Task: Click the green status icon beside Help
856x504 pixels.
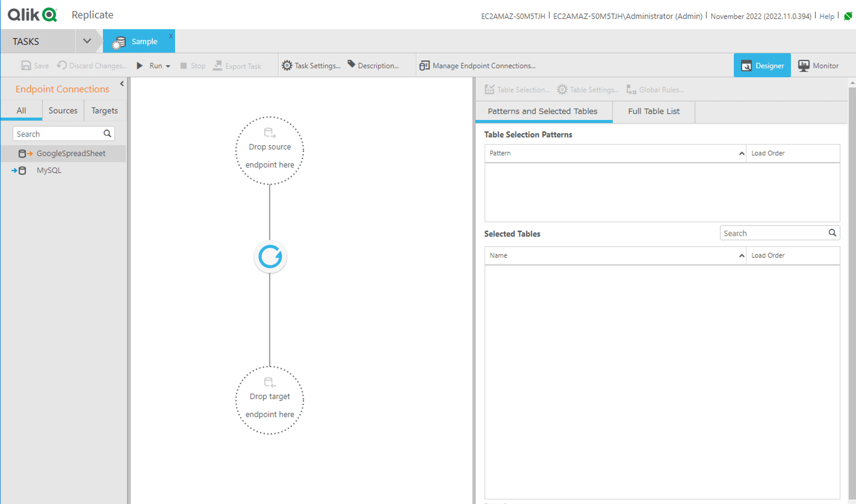Action: coord(848,16)
